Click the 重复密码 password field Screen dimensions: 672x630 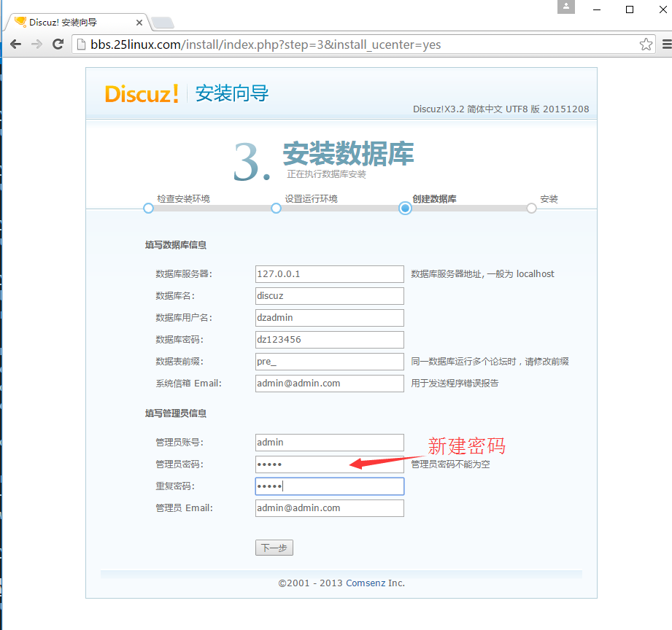click(330, 486)
